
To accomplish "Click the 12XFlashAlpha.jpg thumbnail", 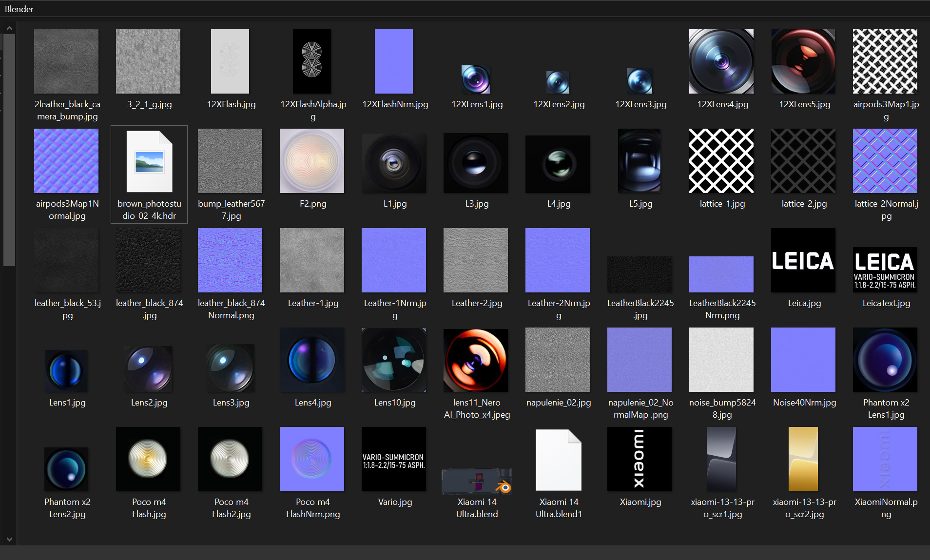I will click(x=312, y=61).
